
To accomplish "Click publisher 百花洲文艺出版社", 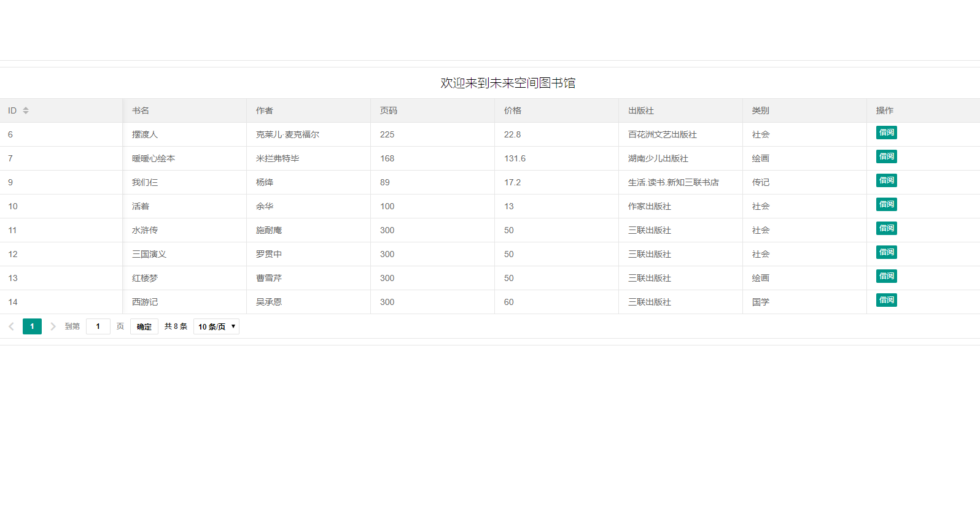I will 663,134.
